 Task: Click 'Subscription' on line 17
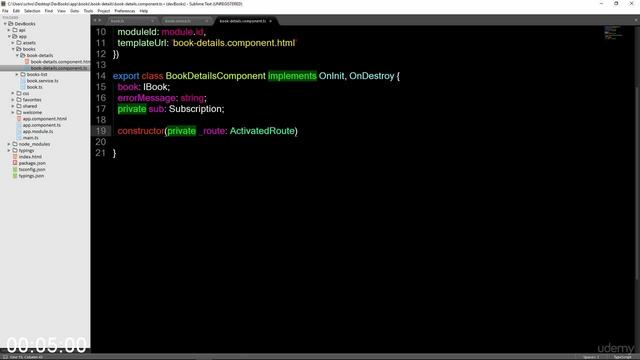(x=195, y=109)
